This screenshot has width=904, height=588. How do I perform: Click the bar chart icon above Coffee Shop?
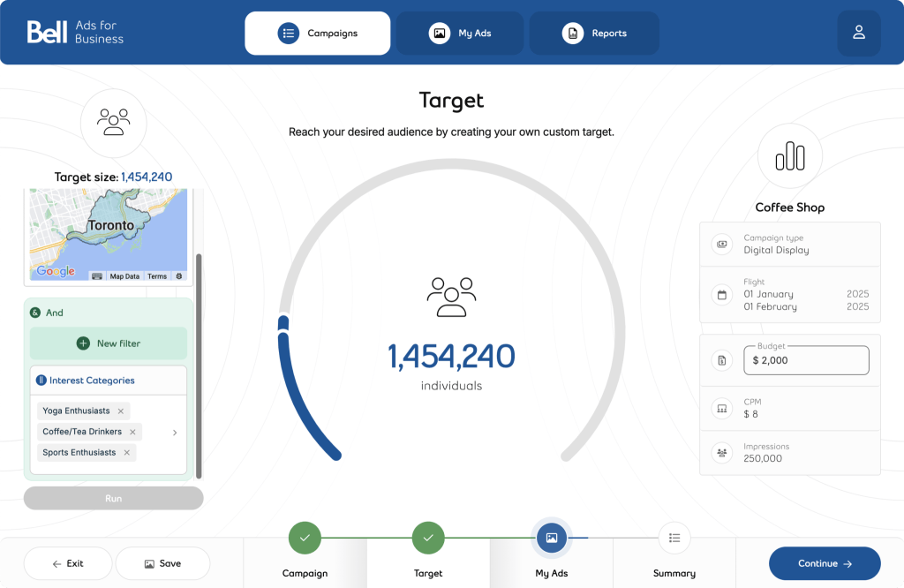click(x=790, y=155)
